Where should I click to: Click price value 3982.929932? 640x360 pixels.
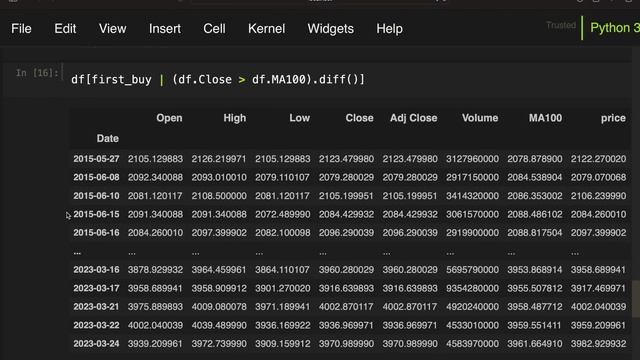598,343
